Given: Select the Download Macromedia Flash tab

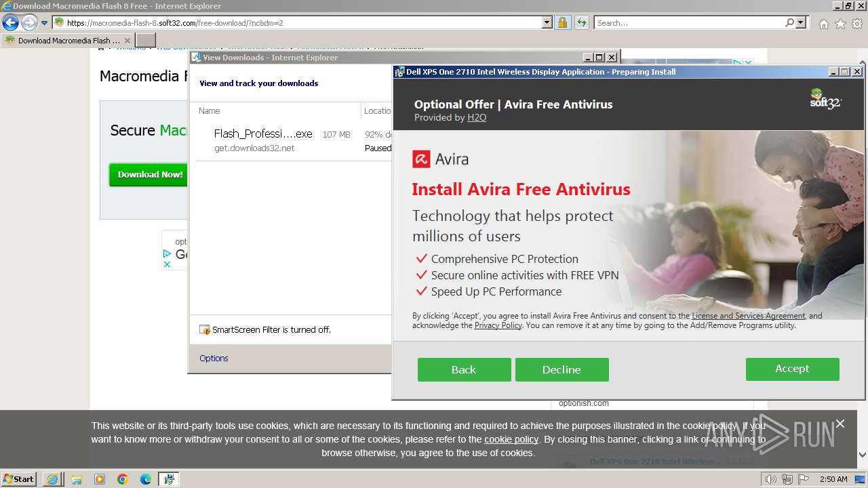Looking at the screenshot, I should pos(68,41).
